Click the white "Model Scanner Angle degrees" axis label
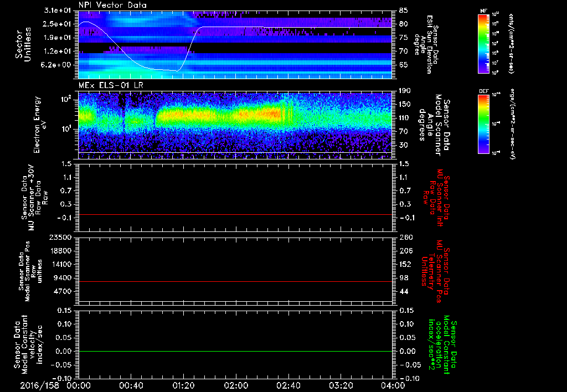Screen dimensions: 567x392 [434, 125]
